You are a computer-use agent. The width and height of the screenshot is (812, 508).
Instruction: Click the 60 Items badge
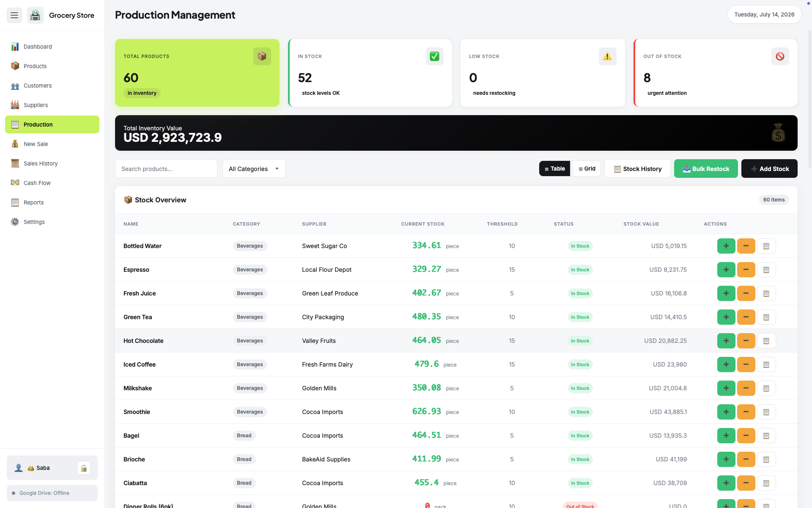[774, 200]
